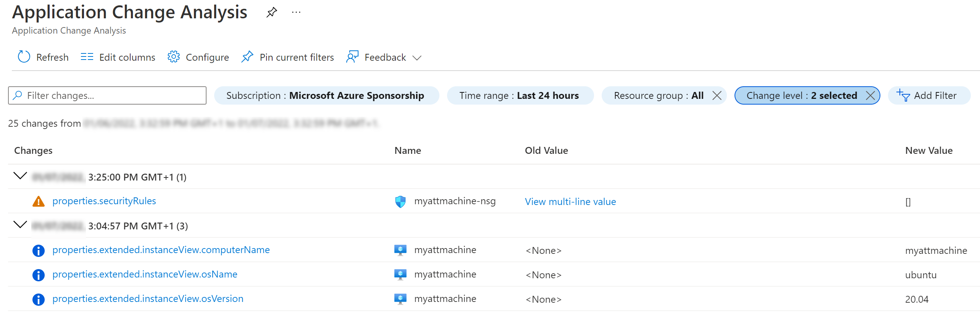Remove the Resource group filter
Screen dimensions: 980x313
(717, 95)
